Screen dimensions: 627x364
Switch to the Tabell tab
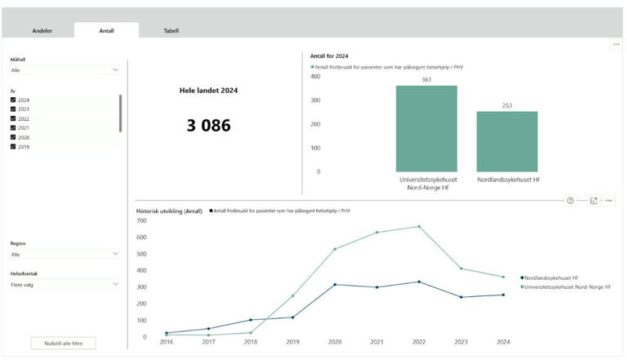(171, 31)
